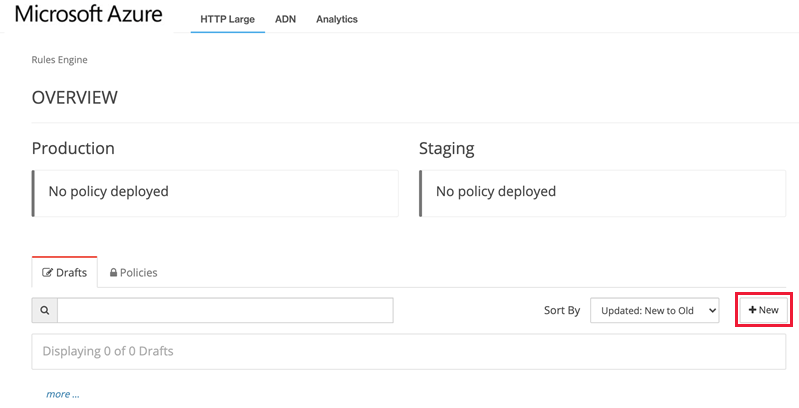The width and height of the screenshot is (799, 408).
Task: Switch to the Policies tab
Action: 134,273
